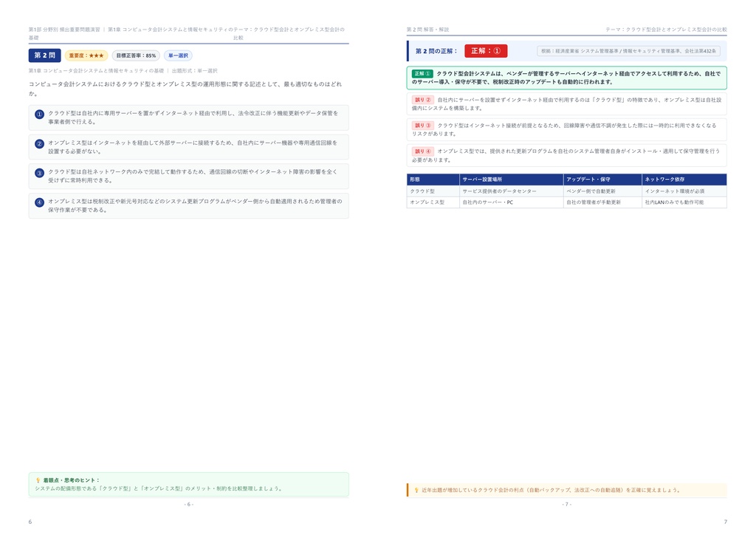Click the circled number ④ answer marker
Image resolution: width=756 pixels, height=535 pixels.
(x=40, y=202)
